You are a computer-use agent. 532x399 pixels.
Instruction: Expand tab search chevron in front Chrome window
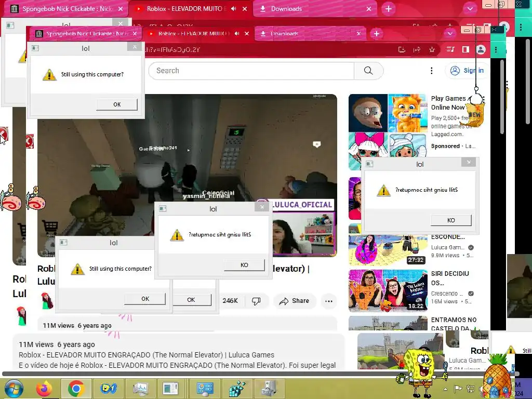450,34
